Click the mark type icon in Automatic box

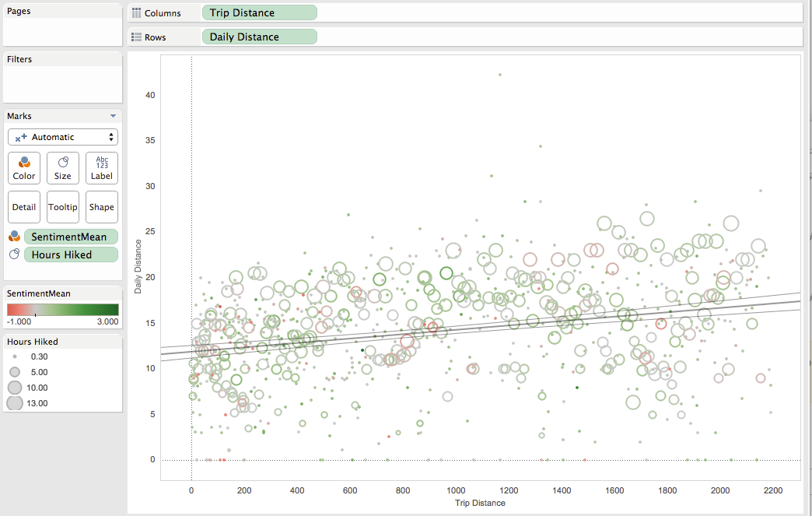click(21, 137)
